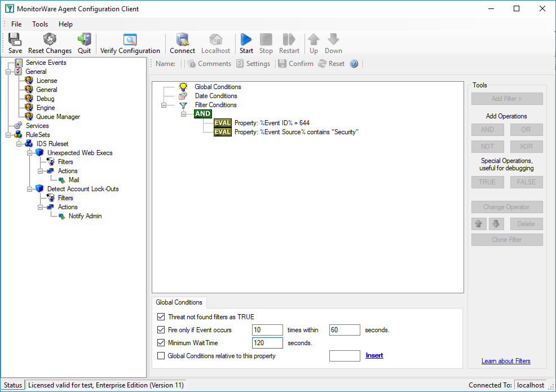Open the Learn about Filters link
This screenshot has height=392, width=556.
pyautogui.click(x=506, y=361)
